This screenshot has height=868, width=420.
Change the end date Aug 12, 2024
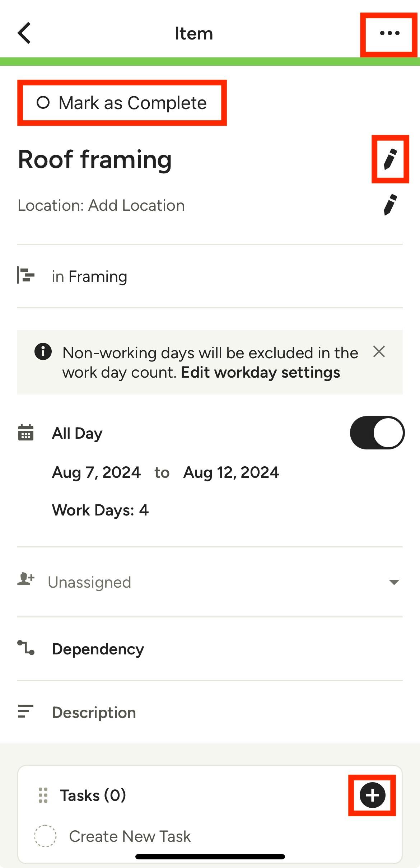(x=231, y=472)
